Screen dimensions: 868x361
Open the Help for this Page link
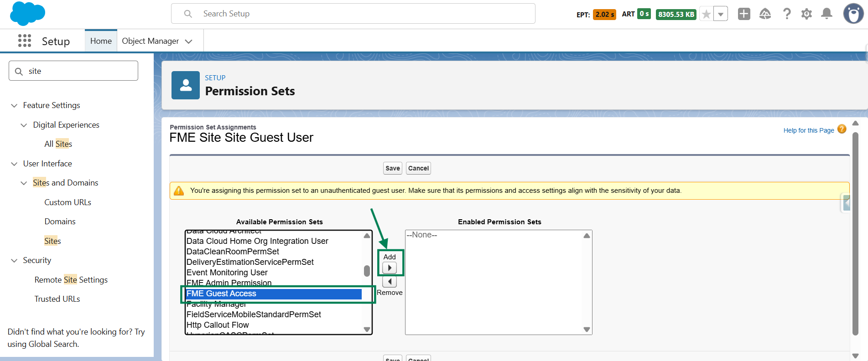(809, 130)
